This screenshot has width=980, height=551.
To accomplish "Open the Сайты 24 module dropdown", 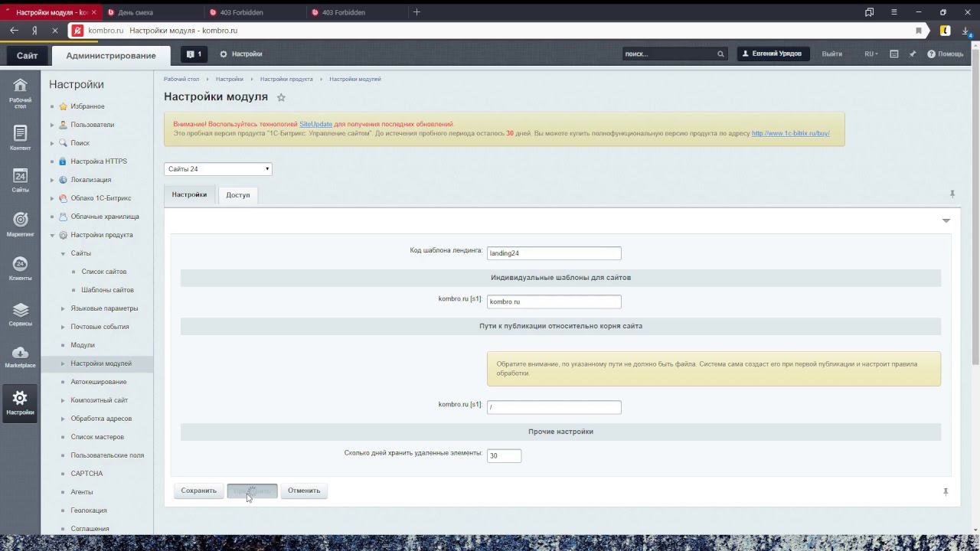I will click(x=218, y=169).
